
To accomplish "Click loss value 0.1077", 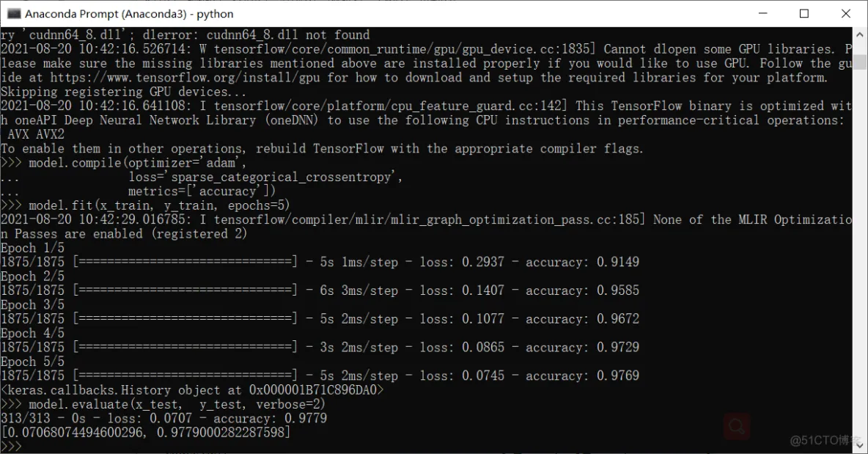I will coord(483,319).
